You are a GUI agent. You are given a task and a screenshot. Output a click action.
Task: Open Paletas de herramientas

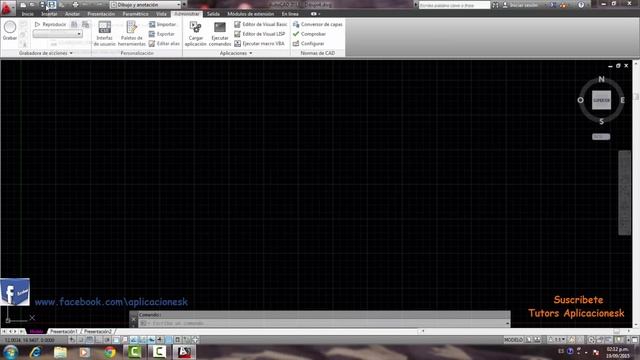(x=131, y=33)
